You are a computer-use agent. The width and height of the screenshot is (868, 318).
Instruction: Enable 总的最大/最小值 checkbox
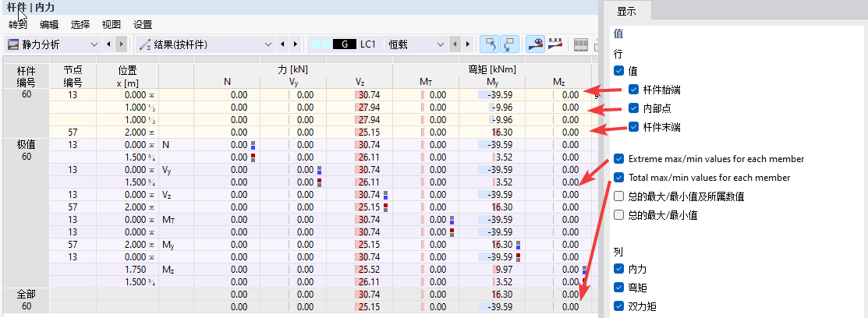point(619,215)
